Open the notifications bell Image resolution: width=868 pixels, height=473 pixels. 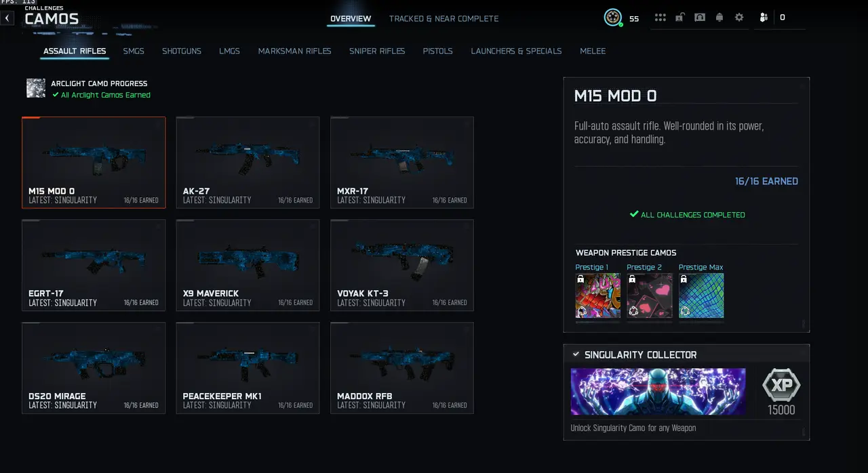(719, 18)
